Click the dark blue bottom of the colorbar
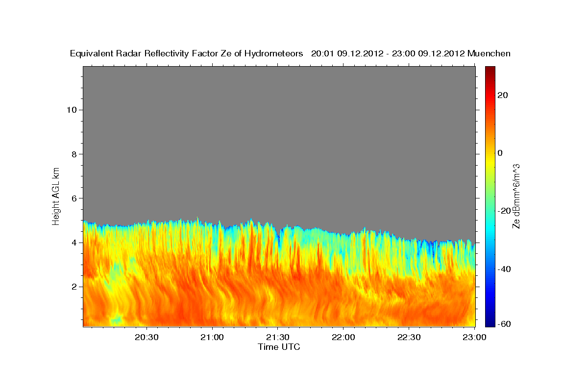This screenshot has height=392, width=588. pyautogui.click(x=490, y=322)
